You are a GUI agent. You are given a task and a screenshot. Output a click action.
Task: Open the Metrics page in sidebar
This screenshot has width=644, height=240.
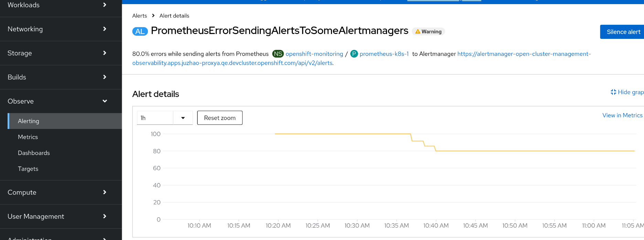coord(28,137)
